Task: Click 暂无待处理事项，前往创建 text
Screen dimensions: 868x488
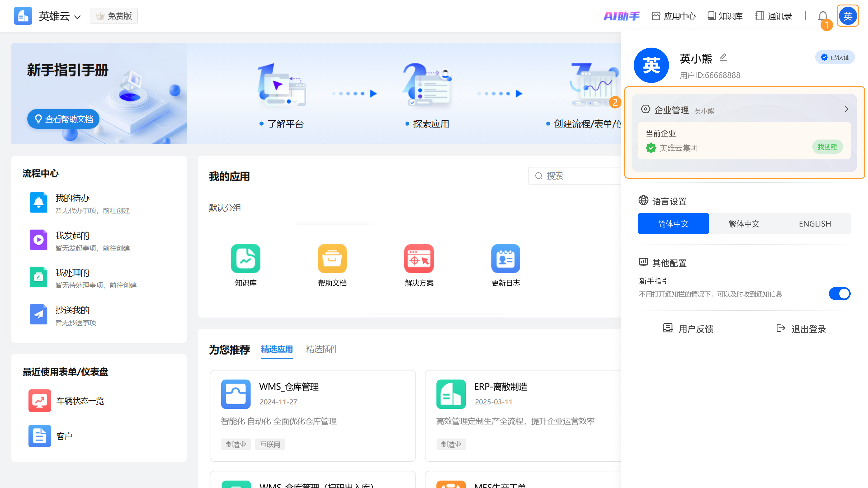Action: [x=96, y=285]
